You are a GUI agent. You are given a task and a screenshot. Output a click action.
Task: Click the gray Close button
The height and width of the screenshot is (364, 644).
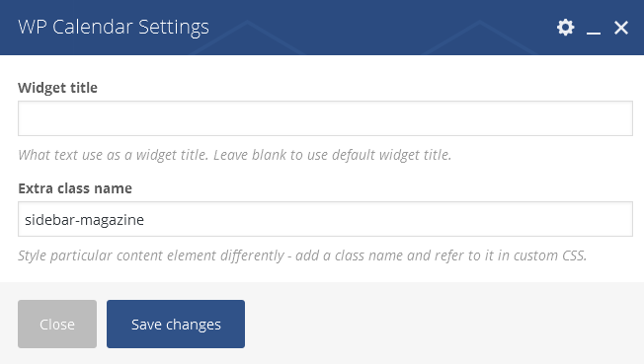tap(57, 325)
